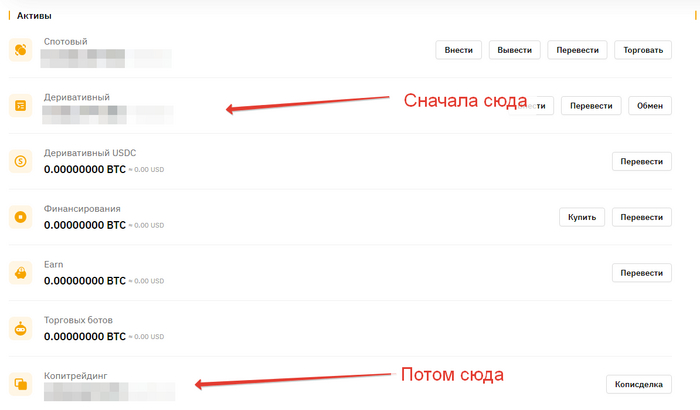This screenshot has height=410, width=700.
Task: Click the Активы section heading
Action: pyautogui.click(x=34, y=16)
